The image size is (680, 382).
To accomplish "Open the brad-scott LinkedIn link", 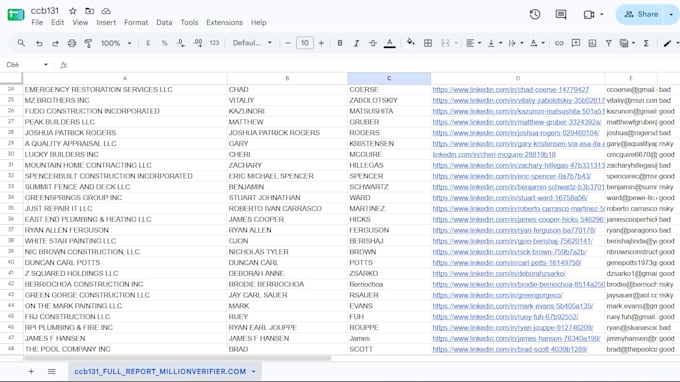I will (x=510, y=349).
